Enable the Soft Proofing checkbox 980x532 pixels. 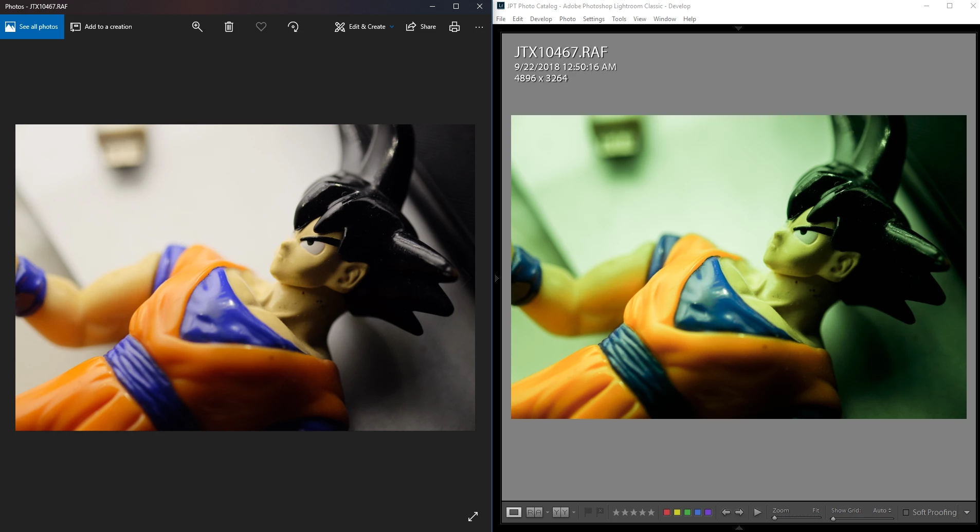pyautogui.click(x=906, y=512)
